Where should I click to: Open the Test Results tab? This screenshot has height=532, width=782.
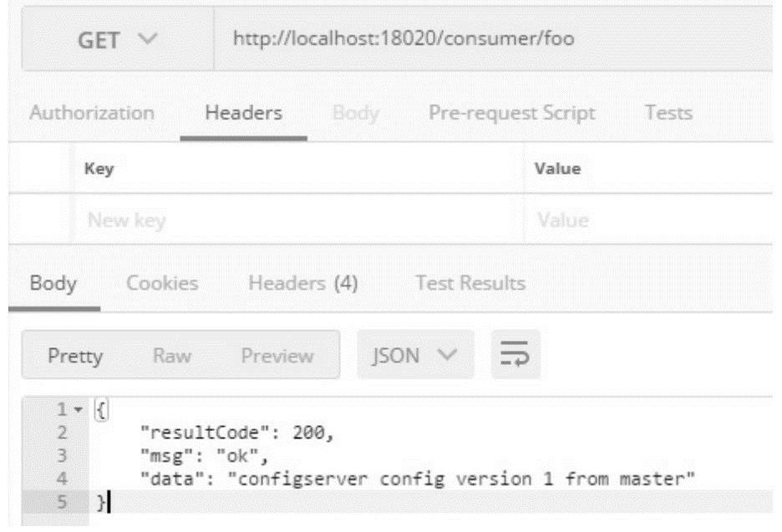470,283
